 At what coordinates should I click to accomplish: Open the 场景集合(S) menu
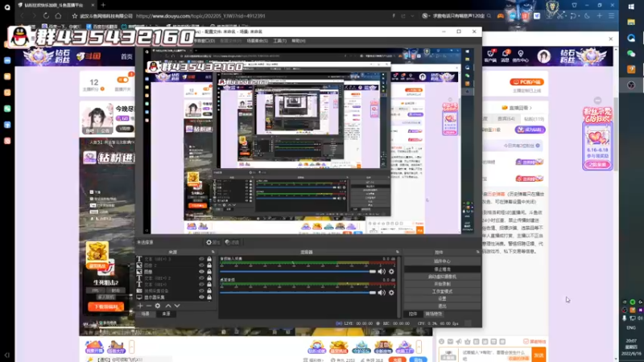coord(257,41)
